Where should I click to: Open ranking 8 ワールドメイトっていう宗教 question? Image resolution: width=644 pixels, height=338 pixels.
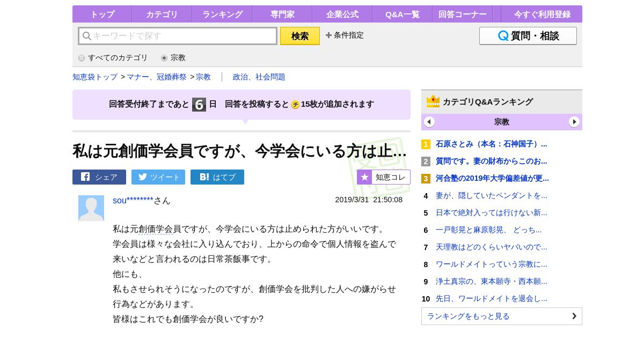point(492,264)
